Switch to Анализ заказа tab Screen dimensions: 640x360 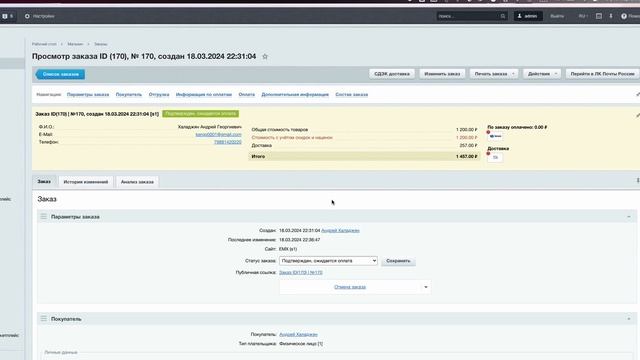click(137, 182)
